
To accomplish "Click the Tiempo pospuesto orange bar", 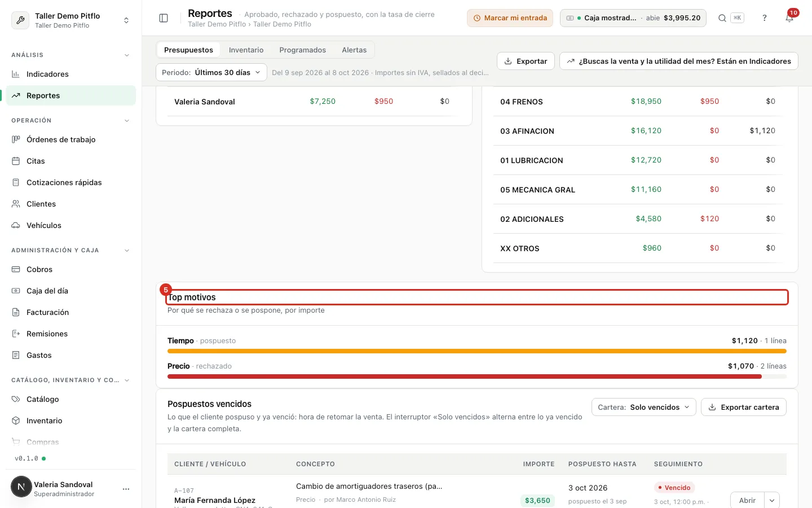I will [476, 351].
